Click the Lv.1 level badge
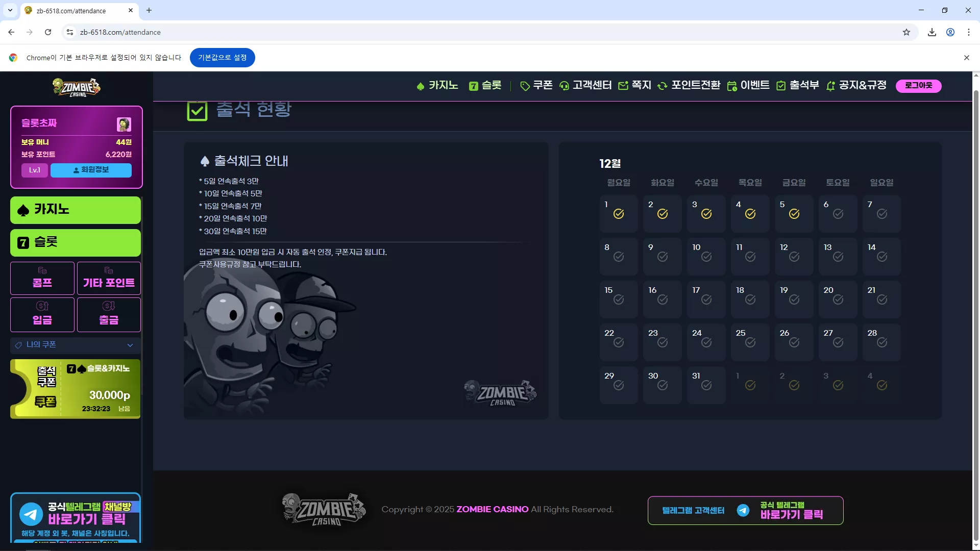Image resolution: width=980 pixels, height=551 pixels. pos(35,170)
